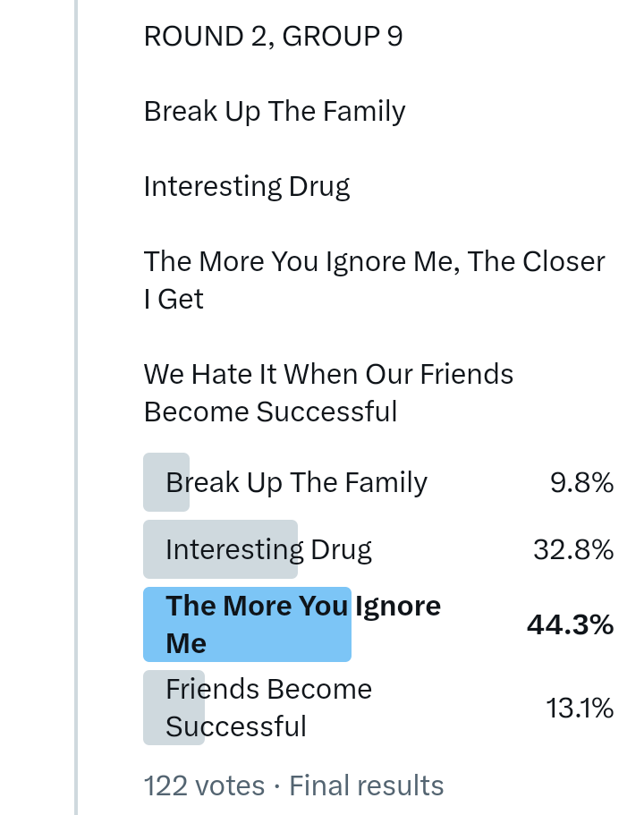Click the 32.8% poll result percentage
644x815 pixels.
point(573,549)
